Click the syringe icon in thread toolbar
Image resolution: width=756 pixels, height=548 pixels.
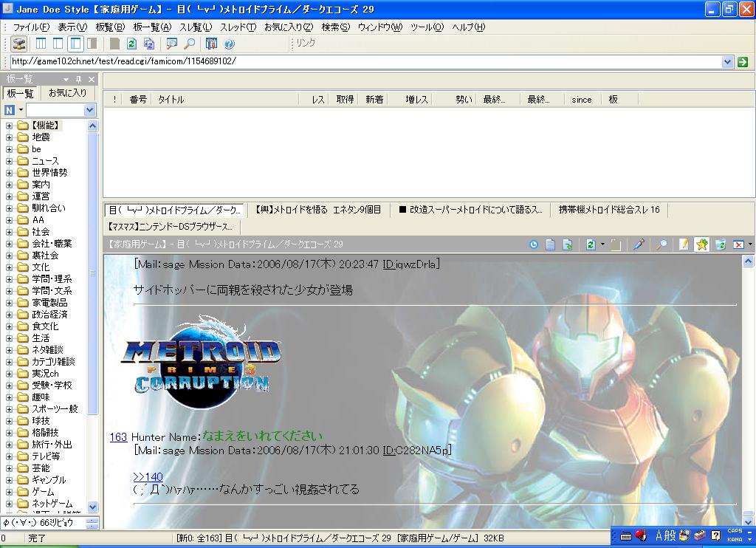pyautogui.click(x=639, y=244)
